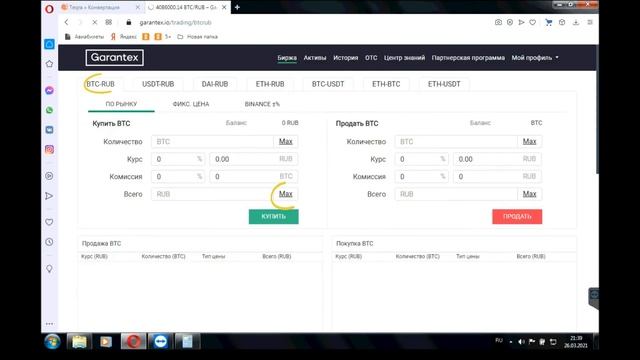The image size is (640, 360).
Task: Open File Explorer from the taskbar
Action: (79, 342)
